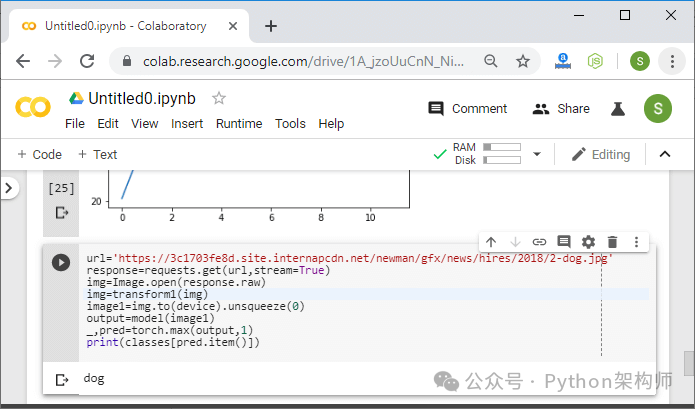Image resolution: width=695 pixels, height=409 pixels.
Task: Open the Tools menu
Action: click(290, 124)
